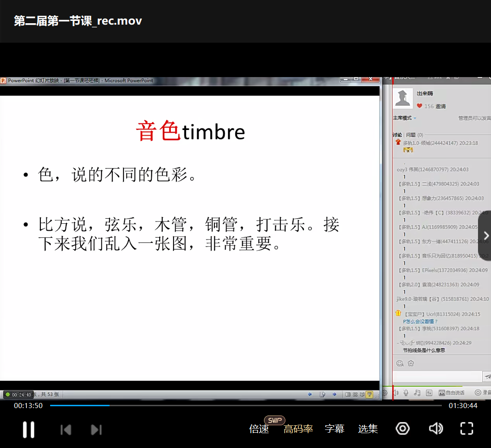This screenshot has width=491, height=448.
Task: Click the 邀请 link
Action: 440,106
